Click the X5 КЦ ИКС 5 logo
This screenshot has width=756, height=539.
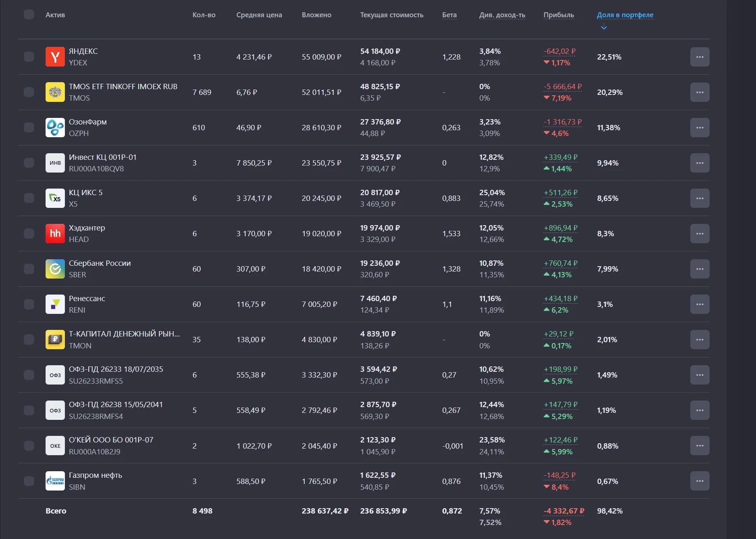point(55,198)
